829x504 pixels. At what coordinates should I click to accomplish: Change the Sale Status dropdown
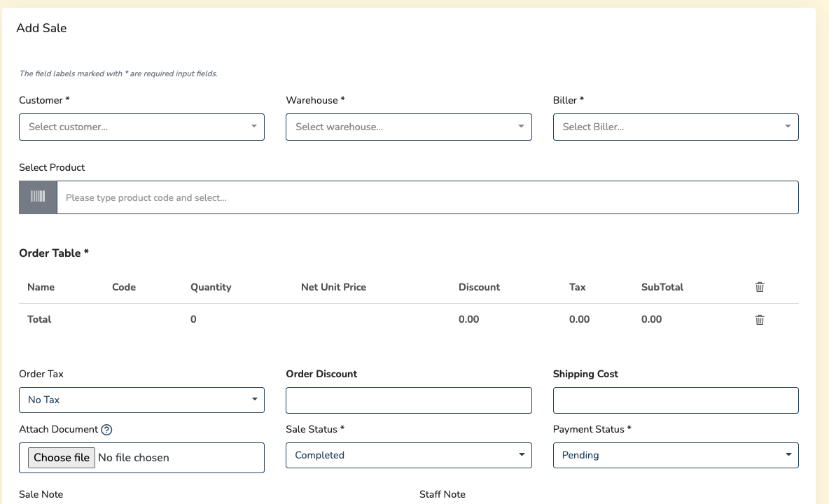click(x=408, y=455)
